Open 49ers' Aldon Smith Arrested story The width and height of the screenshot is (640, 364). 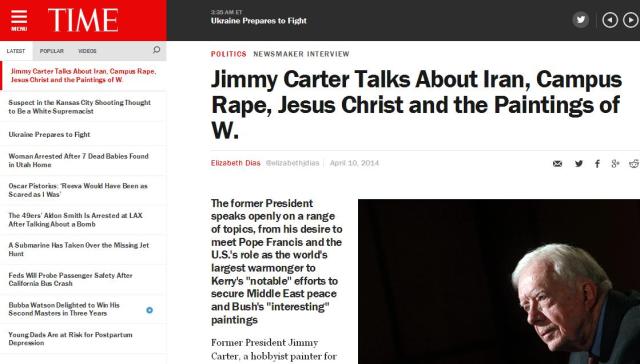[x=76, y=220]
